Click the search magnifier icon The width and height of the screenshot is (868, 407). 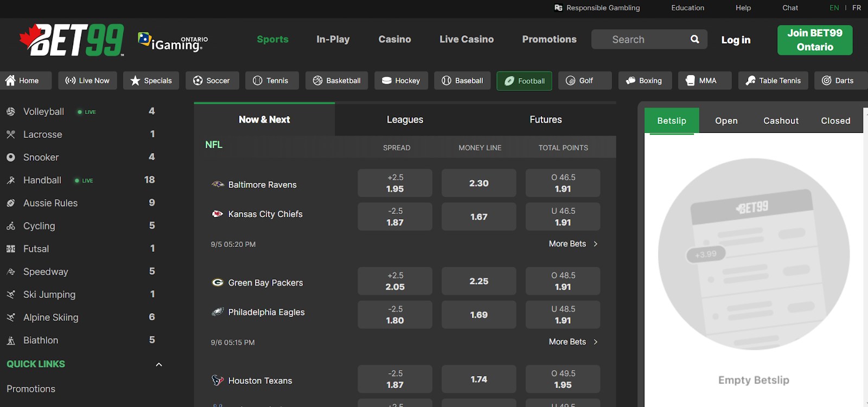(694, 39)
